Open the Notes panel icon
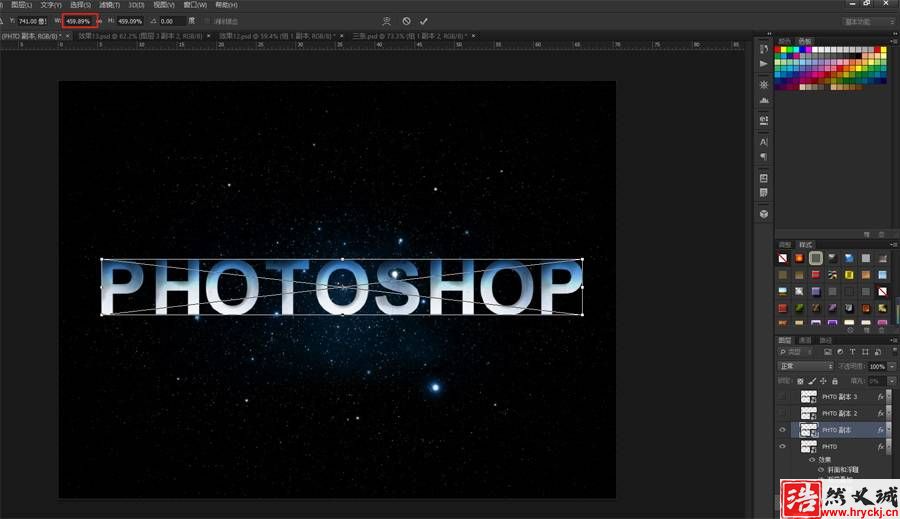This screenshot has height=519, width=900. tap(763, 193)
